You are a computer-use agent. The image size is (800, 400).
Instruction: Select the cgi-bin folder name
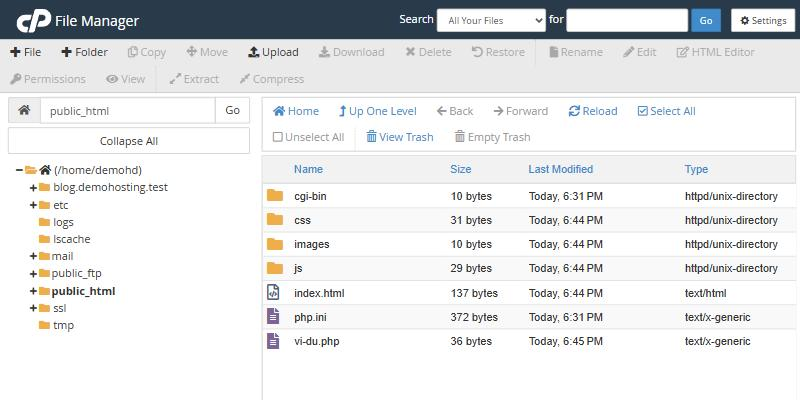pyautogui.click(x=310, y=196)
